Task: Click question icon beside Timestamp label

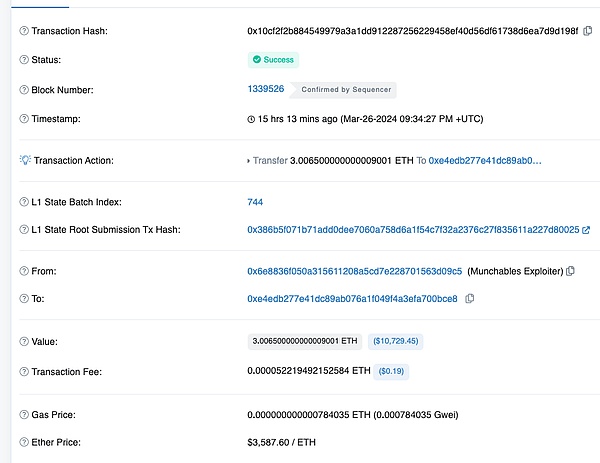Action: tap(24, 119)
